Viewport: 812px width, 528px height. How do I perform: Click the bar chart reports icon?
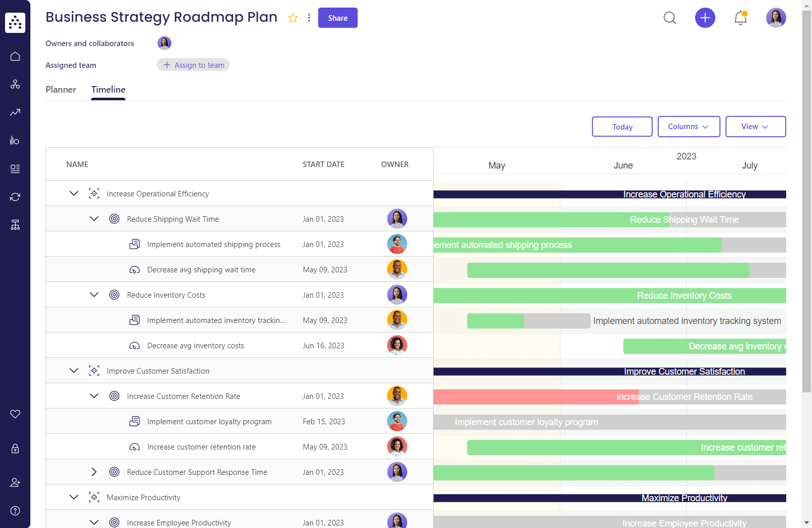click(15, 140)
